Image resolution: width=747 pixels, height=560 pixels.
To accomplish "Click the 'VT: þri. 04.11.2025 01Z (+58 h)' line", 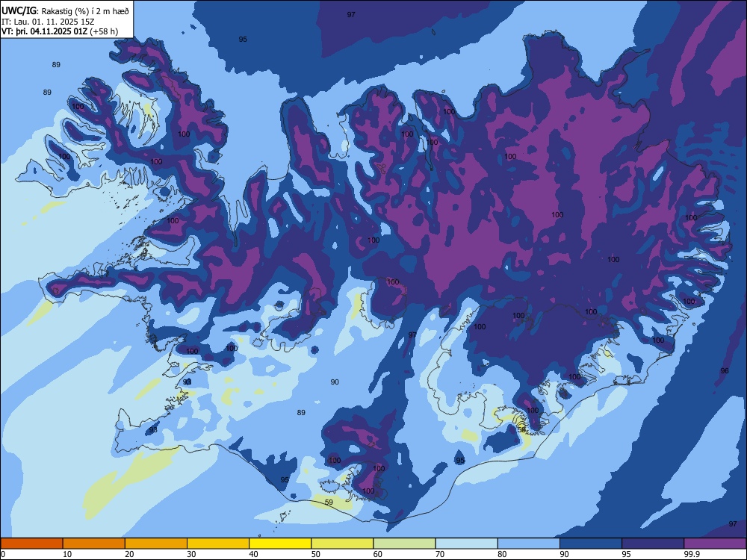I will [60, 31].
